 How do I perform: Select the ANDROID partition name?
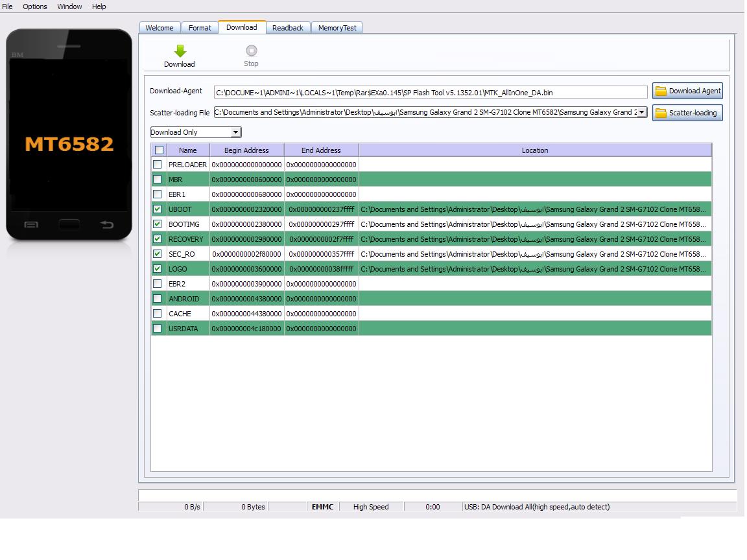point(184,299)
